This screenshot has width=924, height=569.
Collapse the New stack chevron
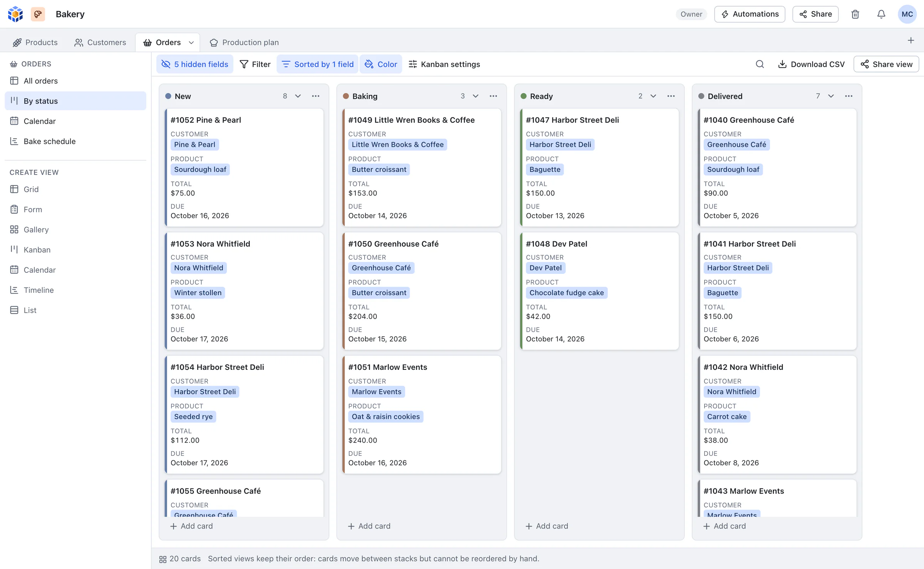[x=298, y=96]
